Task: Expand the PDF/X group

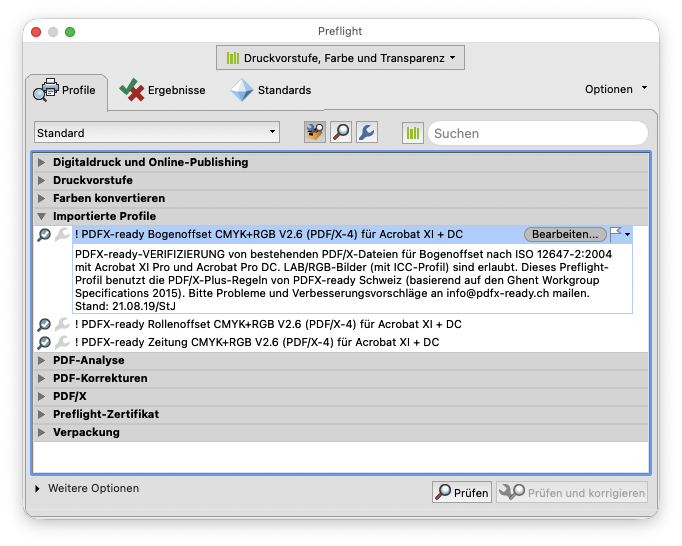Action: tap(41, 396)
